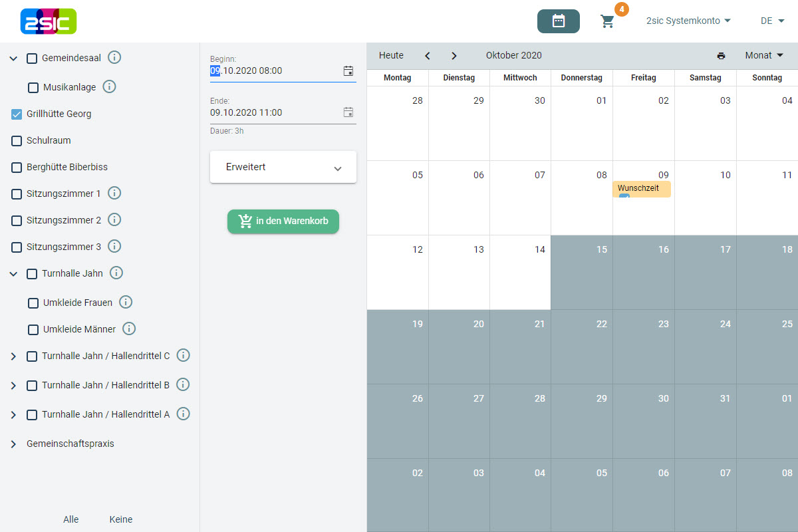
Task: Expand the Gemeinschaftspraxis tree node
Action: point(13,444)
